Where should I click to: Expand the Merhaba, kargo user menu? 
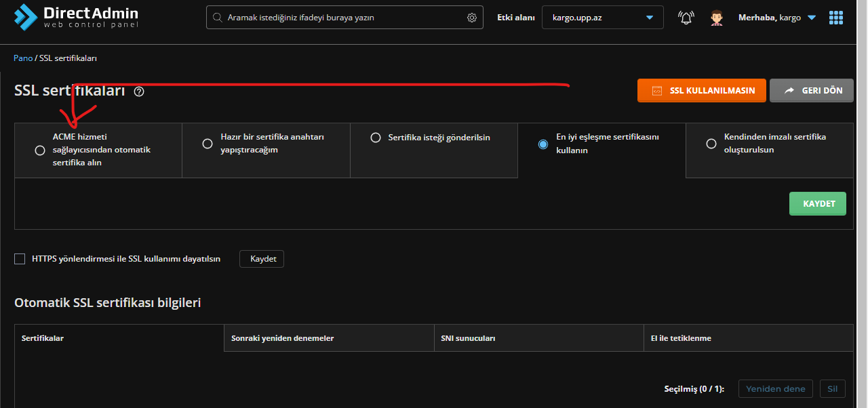(776, 18)
